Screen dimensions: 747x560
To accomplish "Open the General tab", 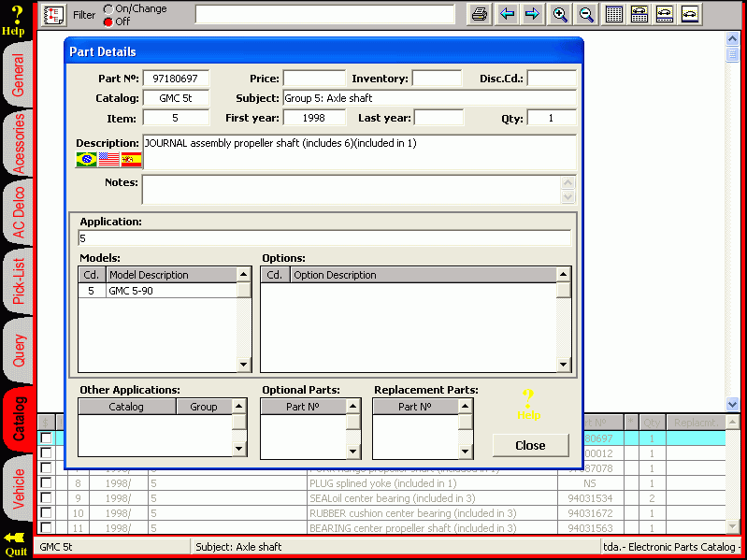I will pyautogui.click(x=17, y=75).
